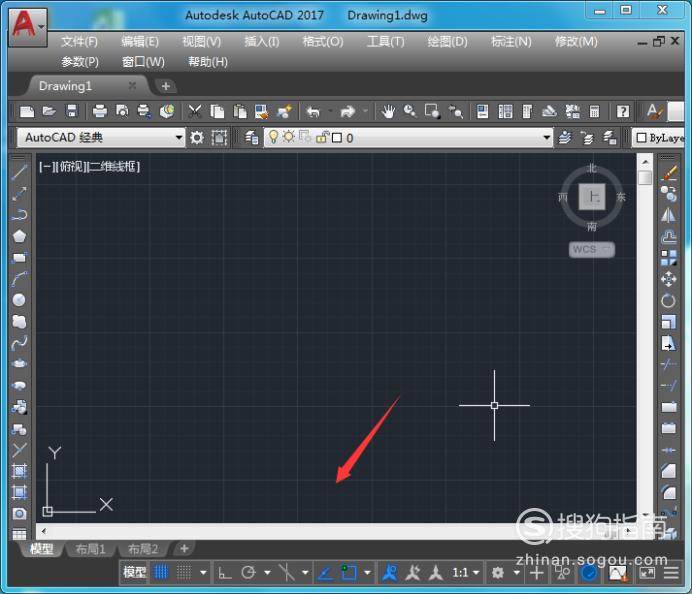This screenshot has height=594, width=692.
Task: Expand snap mode settings arrow
Action: coord(203,573)
